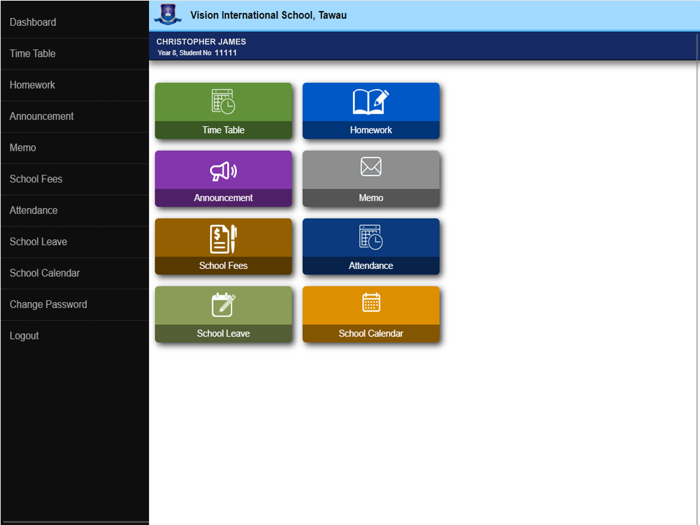700x525 pixels.
Task: Click the Year 8, Student No 11111 text
Action: (197, 53)
